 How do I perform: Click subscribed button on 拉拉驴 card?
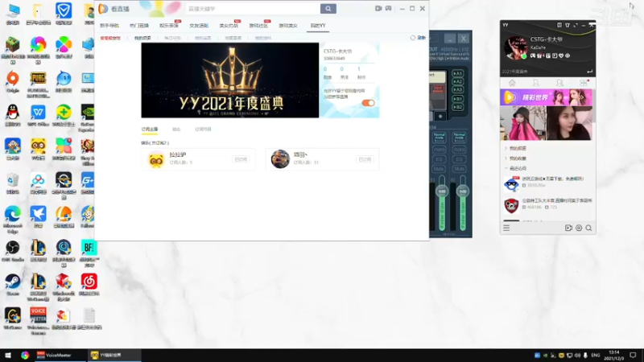click(241, 159)
